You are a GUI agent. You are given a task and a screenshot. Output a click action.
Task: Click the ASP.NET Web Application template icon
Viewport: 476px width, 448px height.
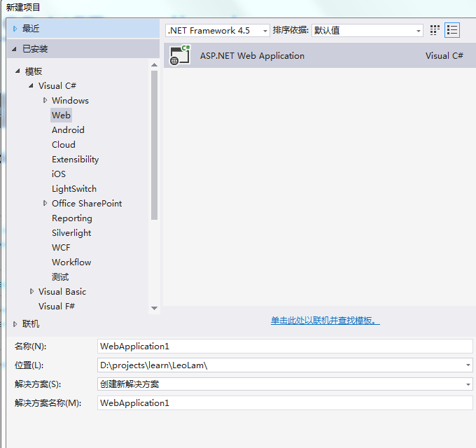[180, 55]
